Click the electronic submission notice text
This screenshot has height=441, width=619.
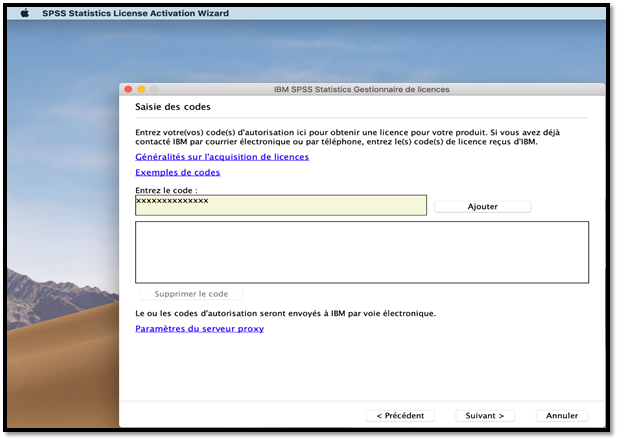tap(285, 313)
